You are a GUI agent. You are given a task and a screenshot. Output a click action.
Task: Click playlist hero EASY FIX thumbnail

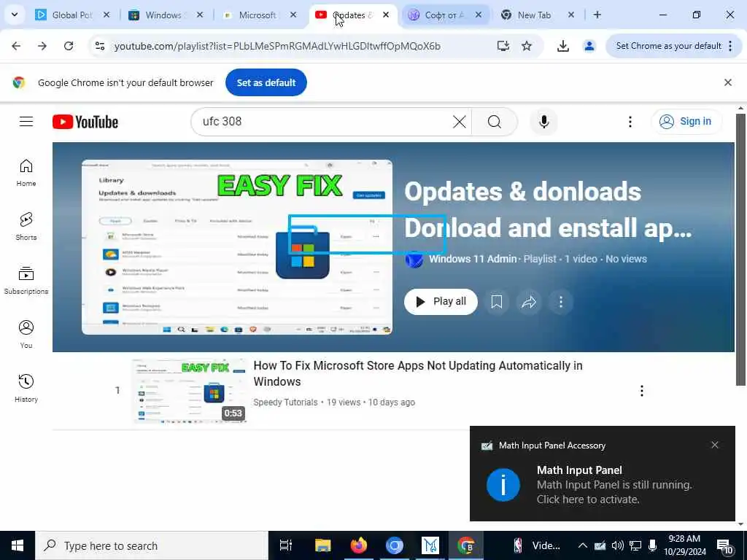237,246
